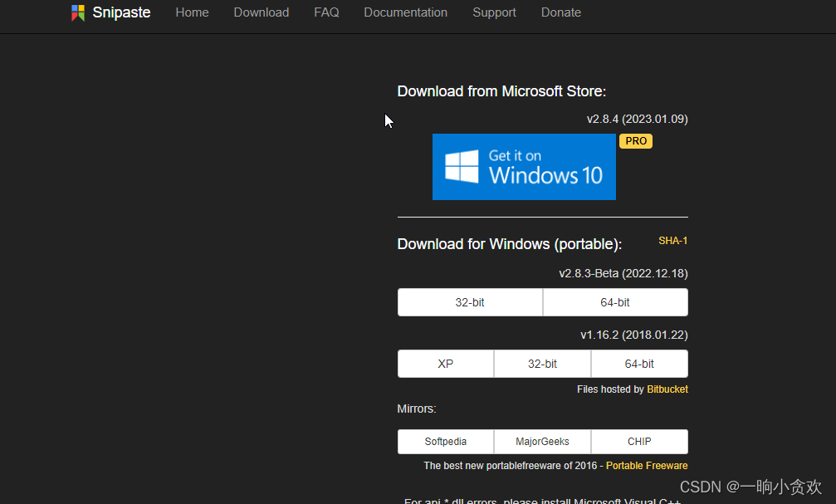The width and height of the screenshot is (836, 504).
Task: Download v2.8.3-Beta 64-bit build
Action: 615,302
